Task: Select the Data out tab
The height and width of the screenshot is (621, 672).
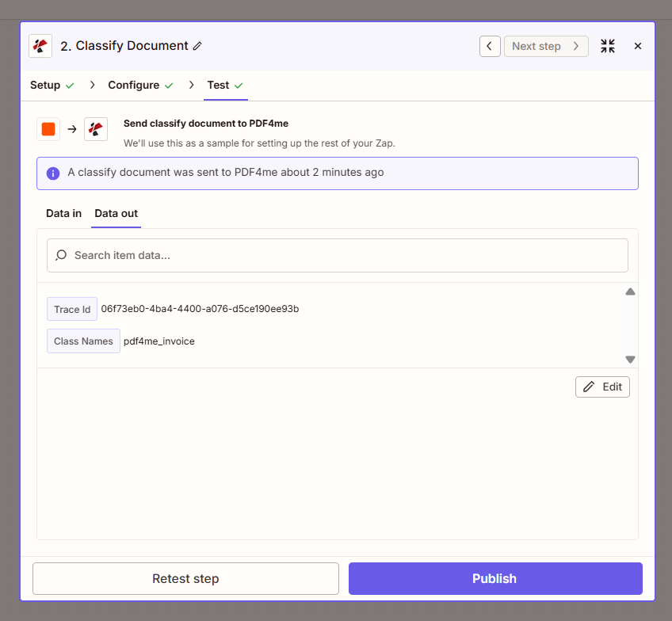Action: pyautogui.click(x=116, y=213)
